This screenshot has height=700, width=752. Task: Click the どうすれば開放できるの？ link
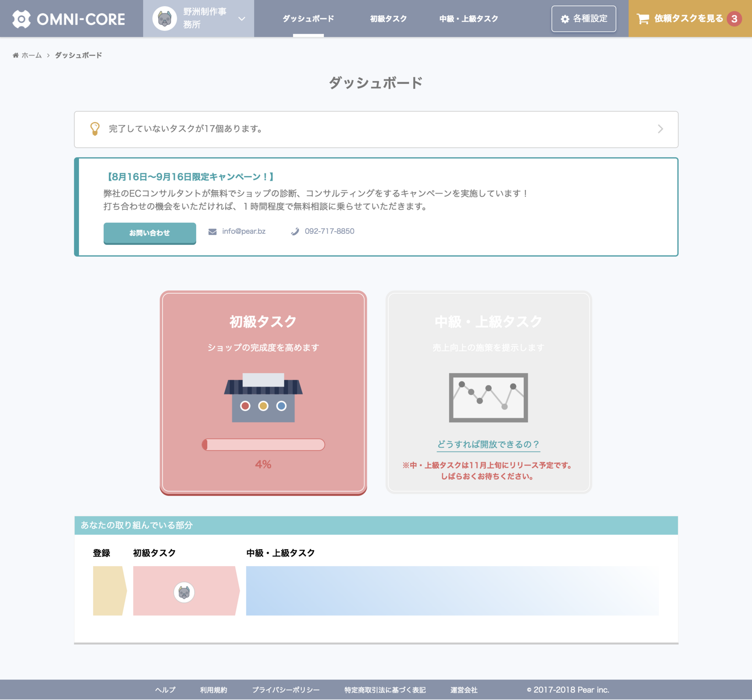click(x=488, y=444)
